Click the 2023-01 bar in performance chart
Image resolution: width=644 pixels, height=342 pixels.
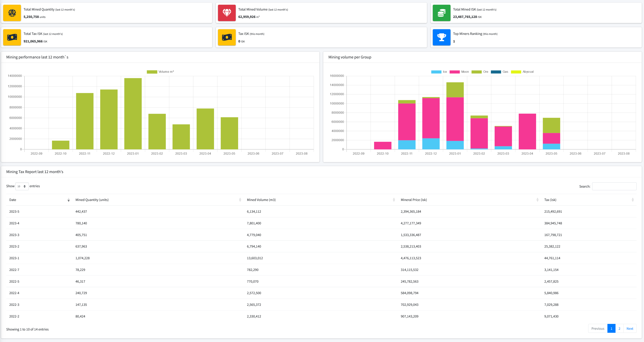pos(133,114)
